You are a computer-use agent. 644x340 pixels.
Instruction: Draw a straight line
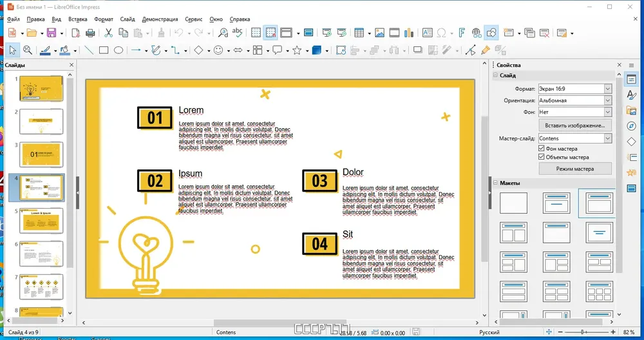pyautogui.click(x=89, y=50)
